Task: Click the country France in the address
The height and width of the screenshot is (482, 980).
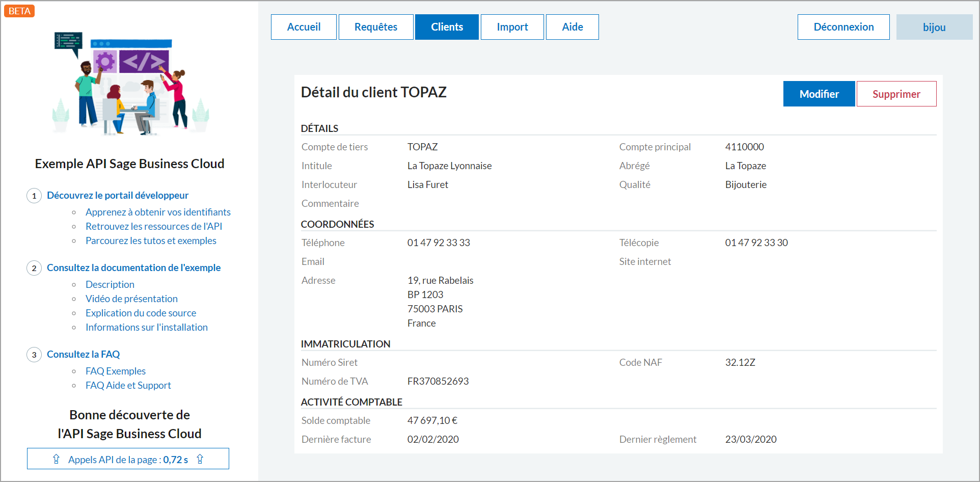Action: click(421, 323)
